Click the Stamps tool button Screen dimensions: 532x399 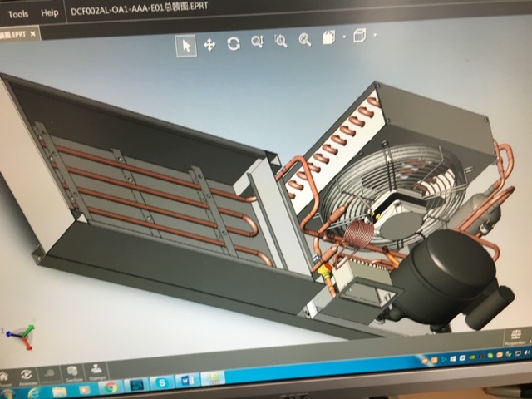coord(96,372)
